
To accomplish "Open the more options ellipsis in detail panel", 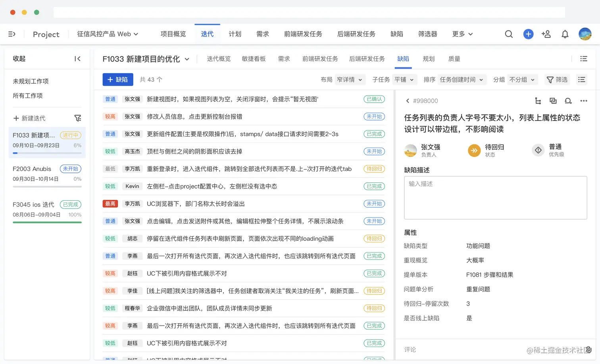I will pyautogui.click(x=584, y=101).
